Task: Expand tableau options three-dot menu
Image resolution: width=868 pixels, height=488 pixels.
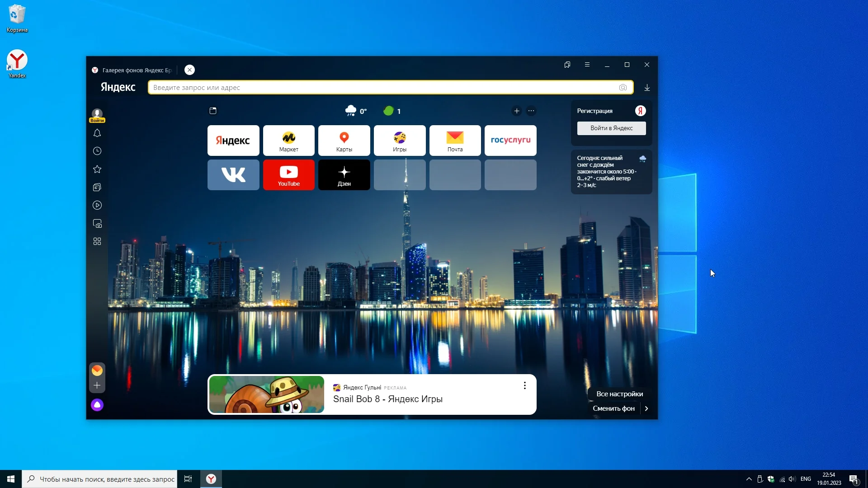Action: point(531,111)
